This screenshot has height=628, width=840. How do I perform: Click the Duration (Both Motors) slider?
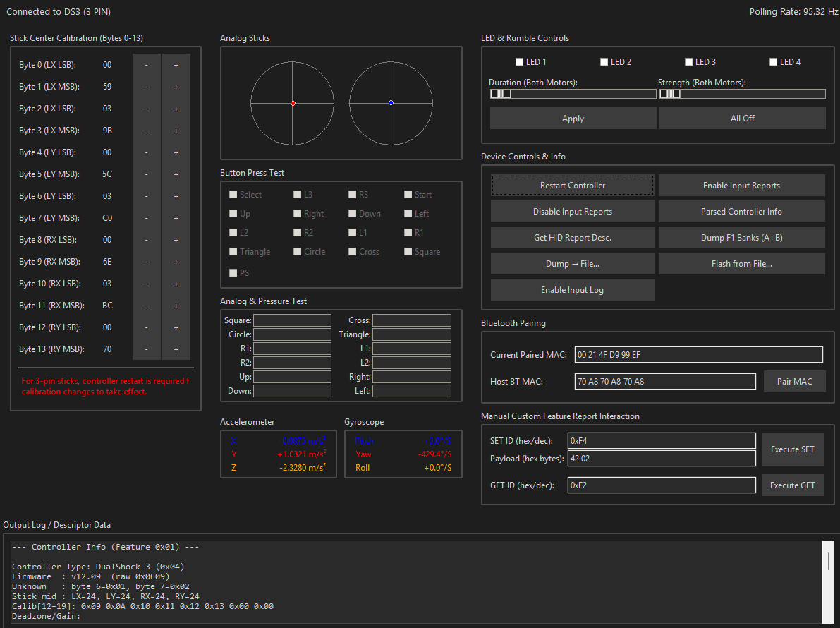pos(573,94)
